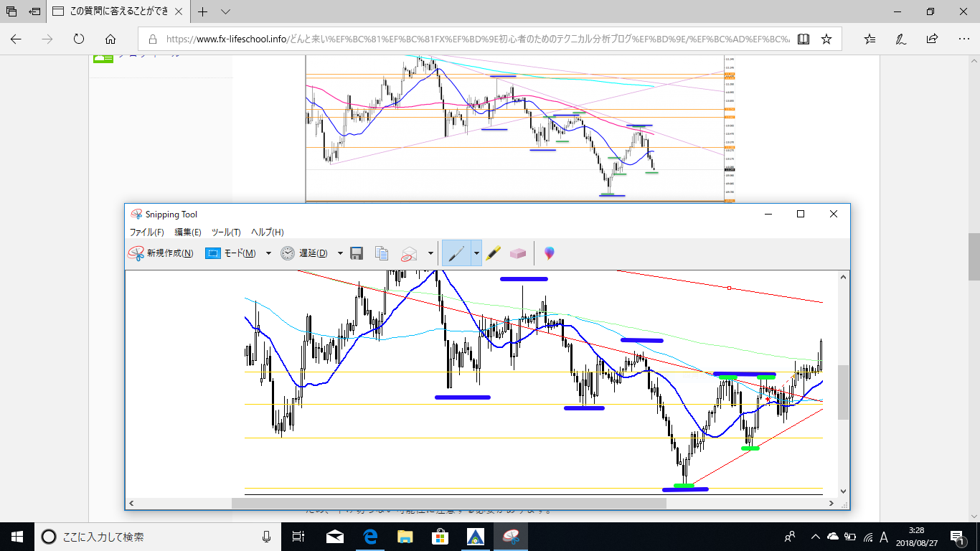Go back in Edge browser
Image resolution: width=980 pixels, height=551 pixels.
click(x=16, y=39)
